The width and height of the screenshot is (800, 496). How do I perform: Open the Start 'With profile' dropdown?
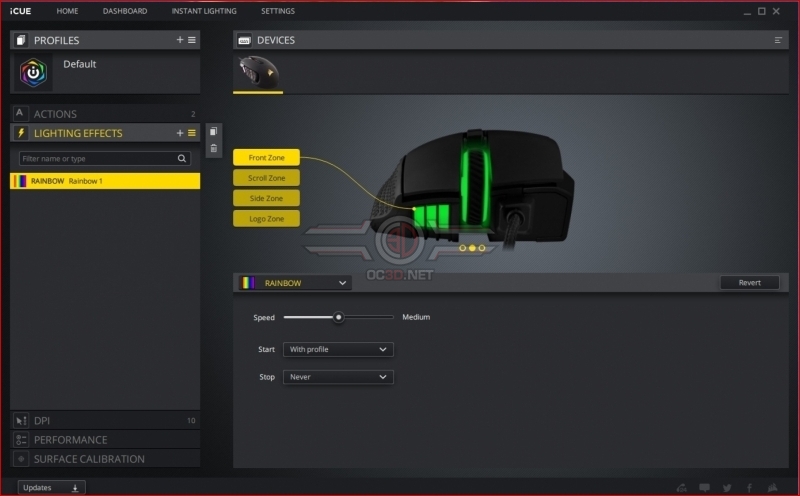click(x=338, y=350)
